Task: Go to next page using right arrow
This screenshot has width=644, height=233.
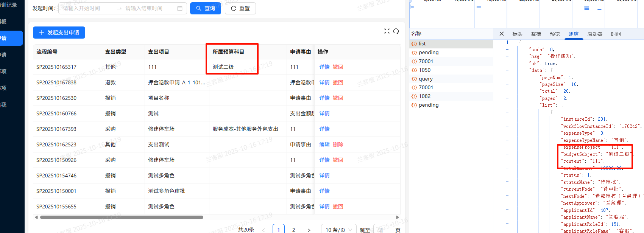Action: pyautogui.click(x=309, y=230)
